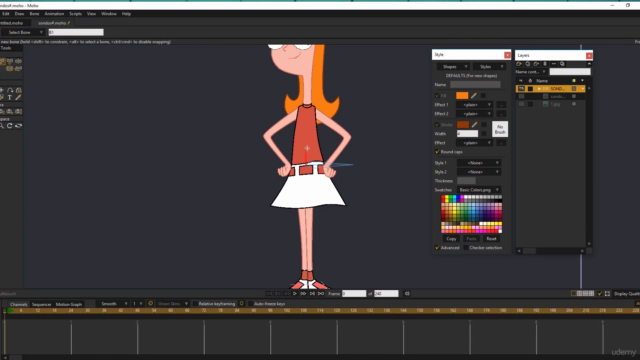Open the Swatches Basic Colors.png dropdown
The image size is (640, 360).
tap(478, 190)
